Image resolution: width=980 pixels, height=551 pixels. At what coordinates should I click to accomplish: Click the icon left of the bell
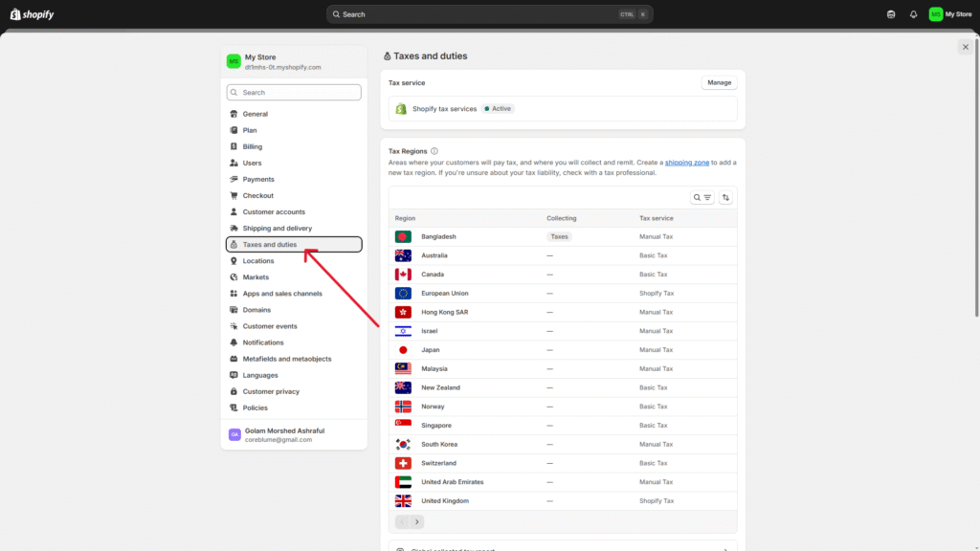pyautogui.click(x=891, y=14)
